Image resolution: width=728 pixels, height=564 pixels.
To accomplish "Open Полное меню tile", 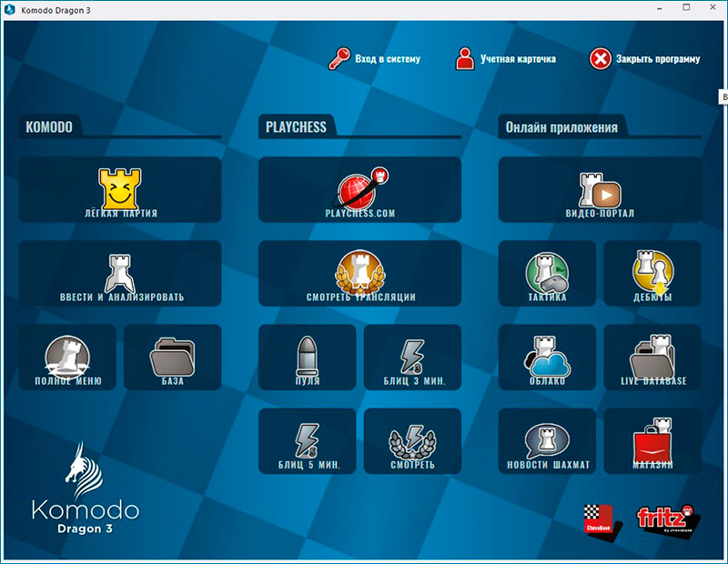I will pos(67,357).
